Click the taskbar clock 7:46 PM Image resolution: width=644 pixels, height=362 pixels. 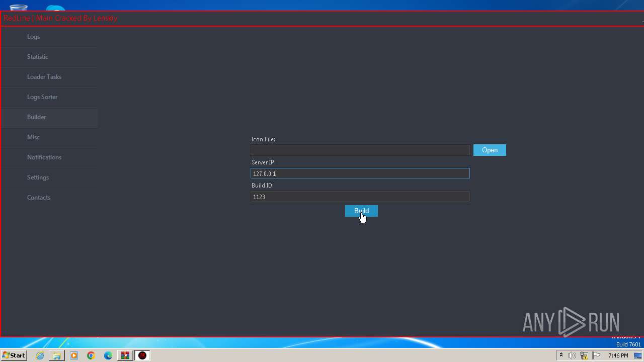coord(618,355)
